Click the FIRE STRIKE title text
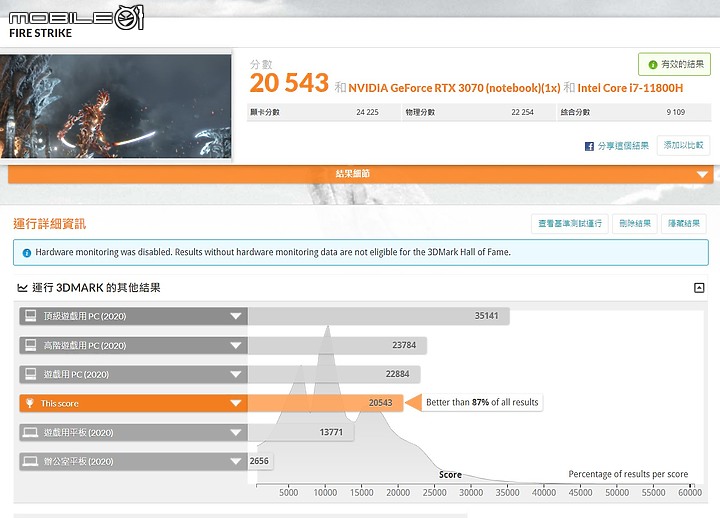Screen dimensions: 720x518 coord(40,34)
